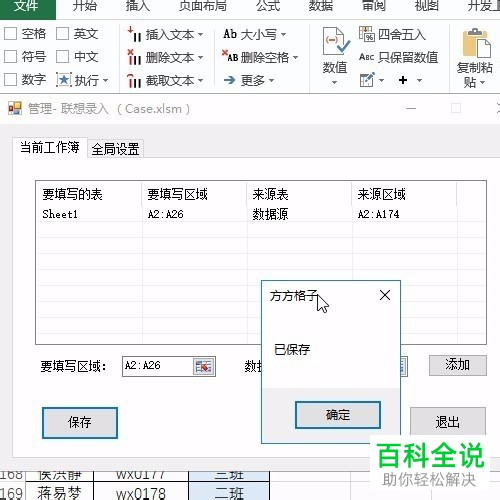Open the 数据 (Data) ribbon tab
500x500 pixels.
(321, 6)
